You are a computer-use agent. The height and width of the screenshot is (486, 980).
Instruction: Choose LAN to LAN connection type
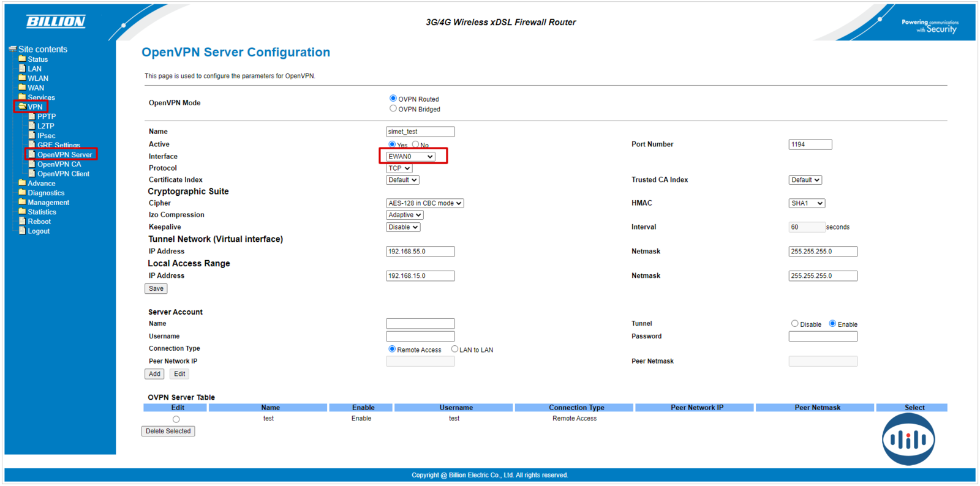click(454, 350)
